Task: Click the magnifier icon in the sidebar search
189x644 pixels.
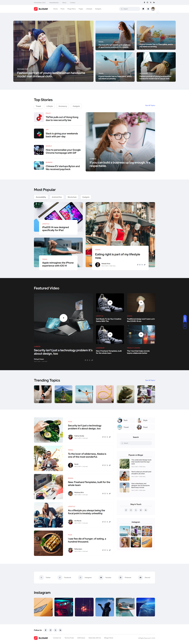Action: [123, 443]
